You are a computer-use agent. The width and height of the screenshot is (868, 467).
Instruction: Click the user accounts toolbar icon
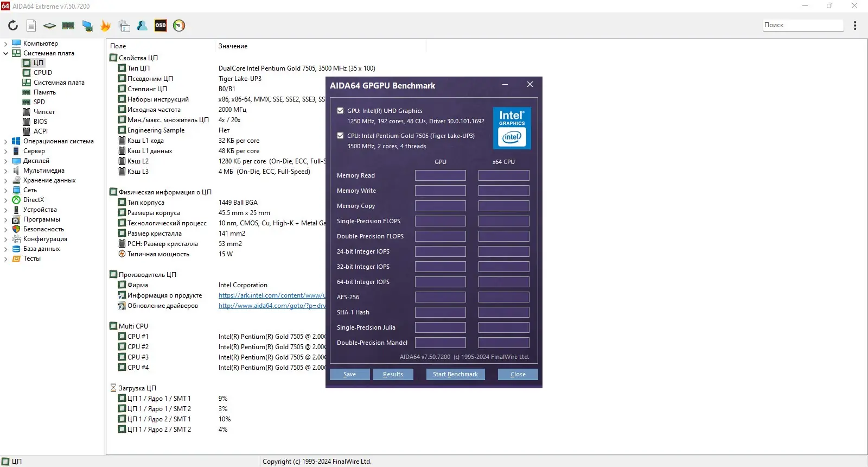tap(142, 26)
